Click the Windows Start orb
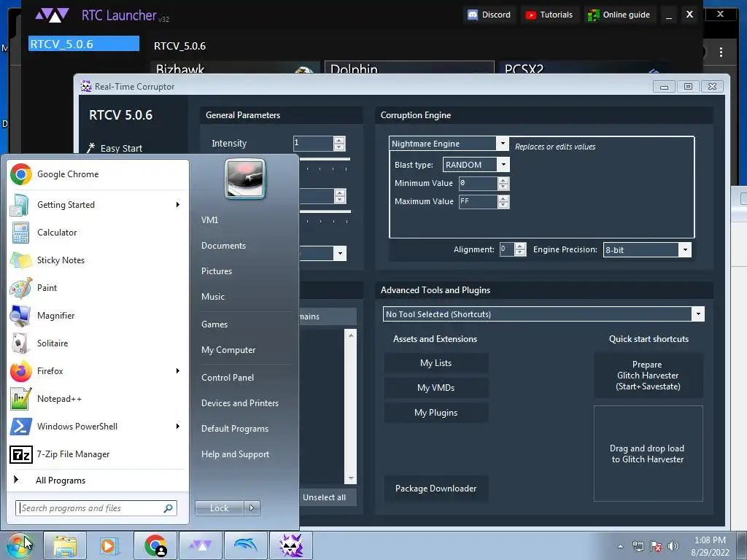 point(19,545)
